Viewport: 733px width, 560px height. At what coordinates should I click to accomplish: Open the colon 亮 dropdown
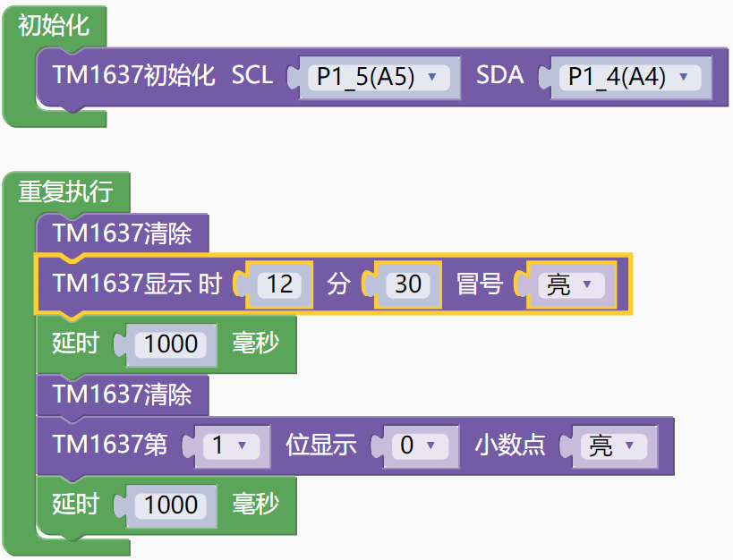(x=571, y=284)
